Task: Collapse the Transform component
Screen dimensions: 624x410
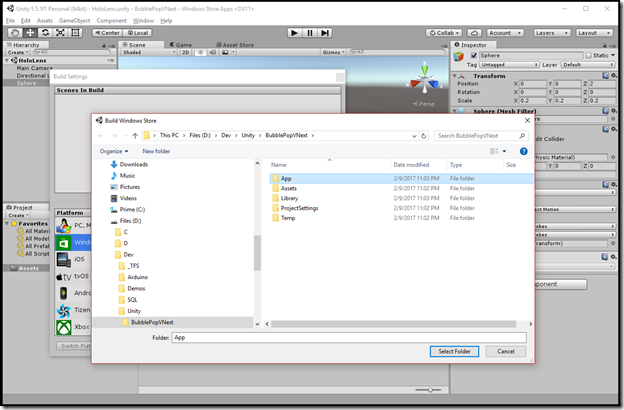Action: point(454,76)
